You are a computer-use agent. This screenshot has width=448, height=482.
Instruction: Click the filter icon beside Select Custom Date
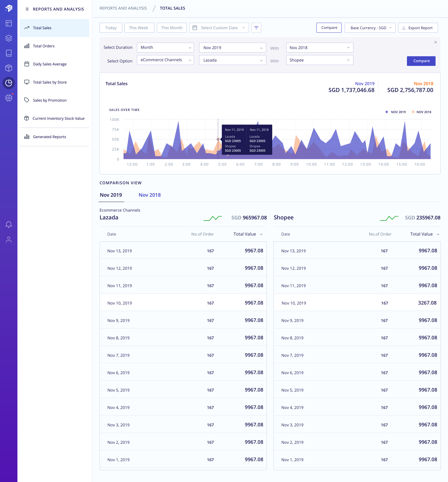pyautogui.click(x=256, y=28)
